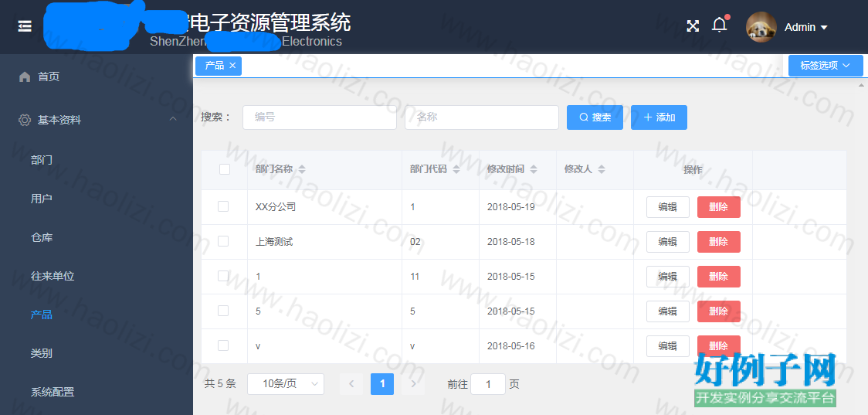868x415 pixels.
Task: Close the 产品 tab
Action: [x=232, y=66]
